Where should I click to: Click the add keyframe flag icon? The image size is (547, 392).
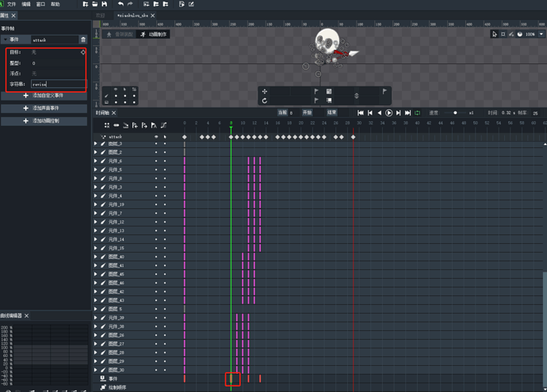click(135, 125)
